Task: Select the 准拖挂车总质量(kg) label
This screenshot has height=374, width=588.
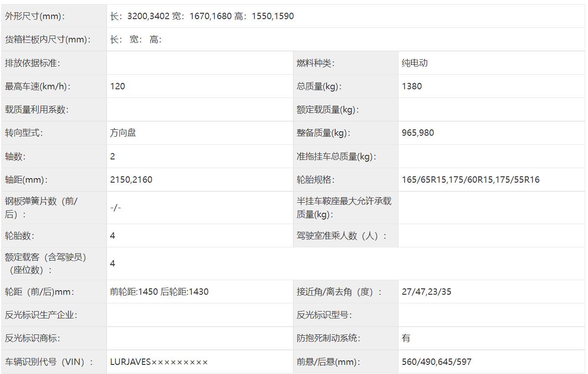Action: pos(336,157)
